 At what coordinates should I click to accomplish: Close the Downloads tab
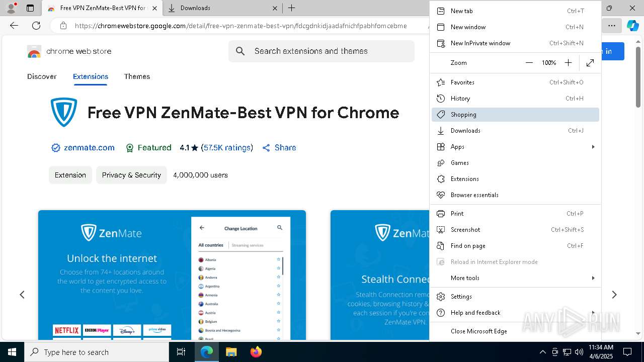275,8
